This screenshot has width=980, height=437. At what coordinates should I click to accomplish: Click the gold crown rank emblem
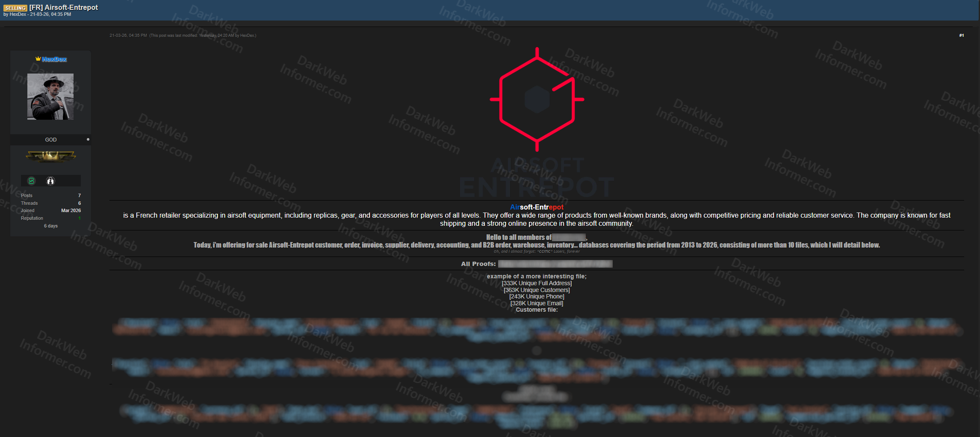(x=51, y=156)
